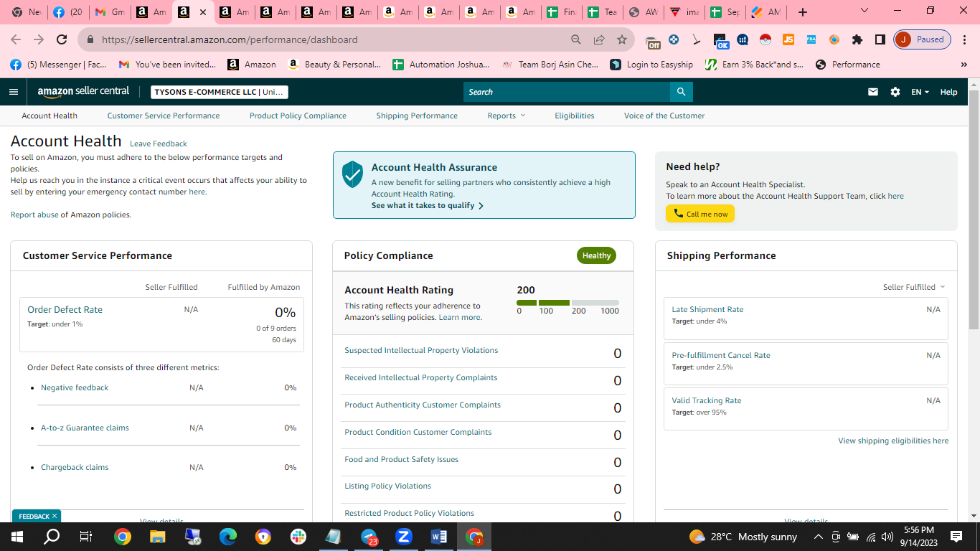Click in the Seller Central search field
Viewport: 980px width, 551px height.
567,92
